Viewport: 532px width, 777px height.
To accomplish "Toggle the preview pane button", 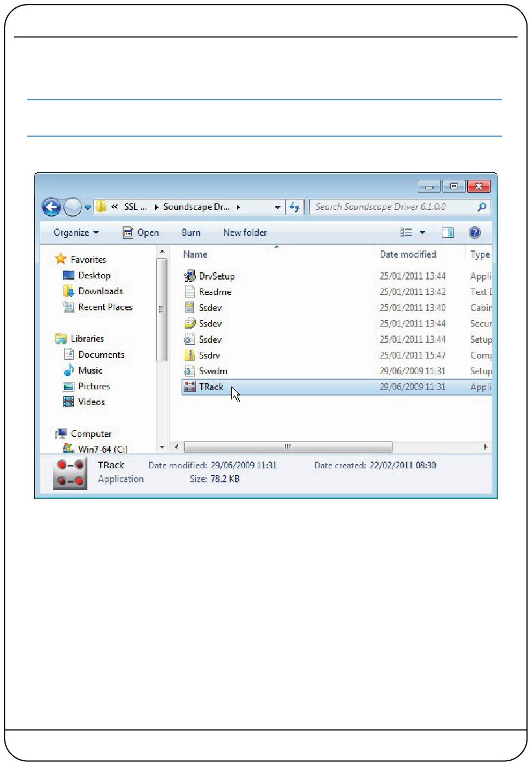I will (x=447, y=232).
